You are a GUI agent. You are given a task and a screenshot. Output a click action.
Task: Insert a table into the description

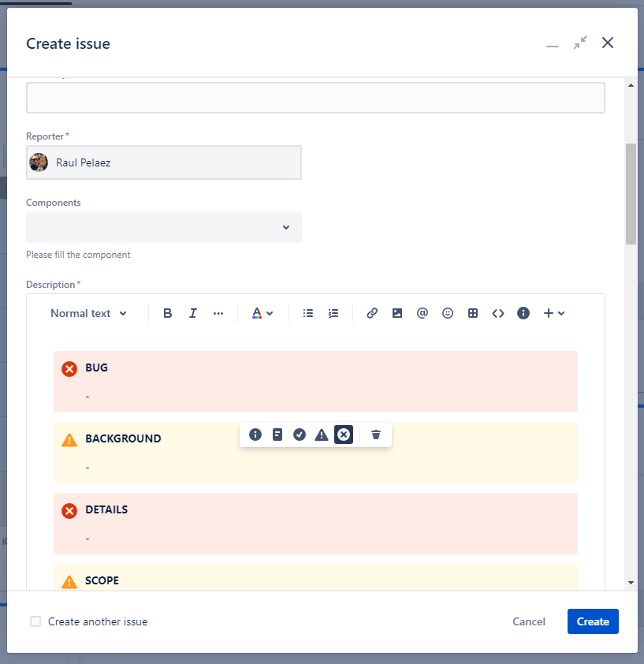(473, 313)
